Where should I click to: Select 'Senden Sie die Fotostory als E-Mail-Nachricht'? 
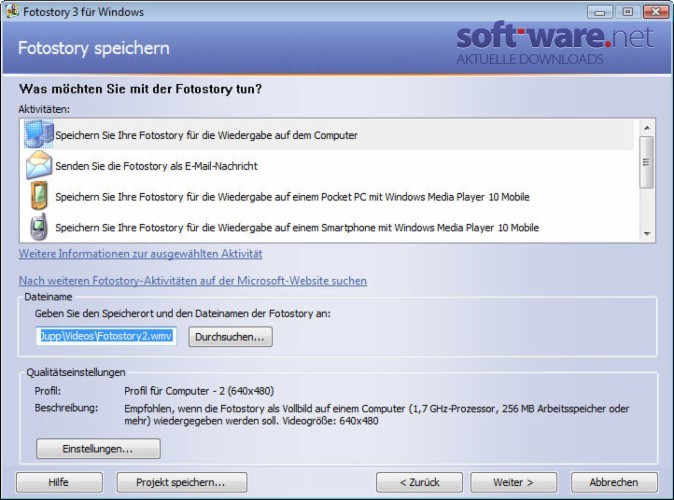156,166
